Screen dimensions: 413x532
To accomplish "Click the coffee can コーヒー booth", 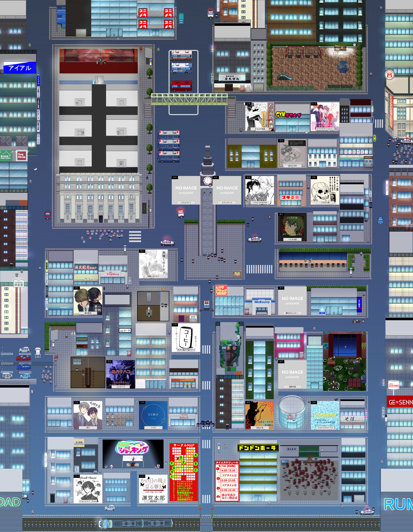I will point(186,337).
